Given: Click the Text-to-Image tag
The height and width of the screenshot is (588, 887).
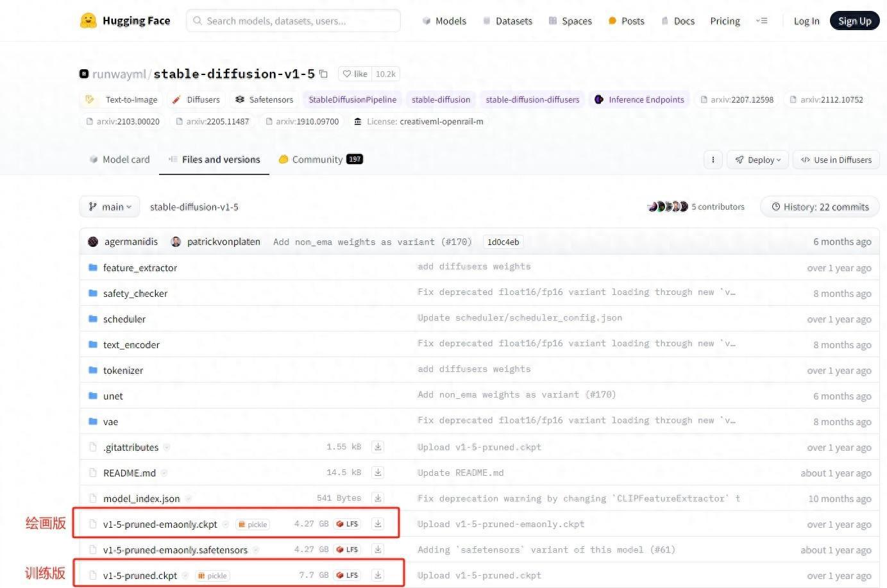Looking at the screenshot, I should 122,99.
